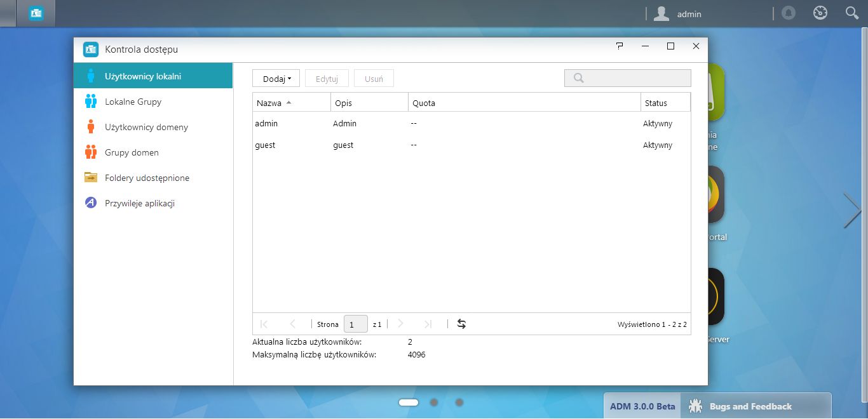This screenshot has width=868, height=419.
Task: Go to last page of user list
Action: 428,324
